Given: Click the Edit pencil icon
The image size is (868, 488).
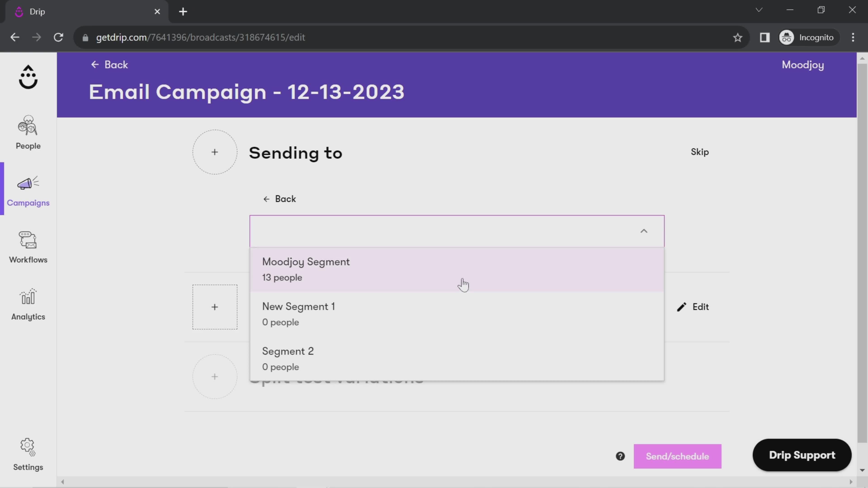Looking at the screenshot, I should 682,307.
